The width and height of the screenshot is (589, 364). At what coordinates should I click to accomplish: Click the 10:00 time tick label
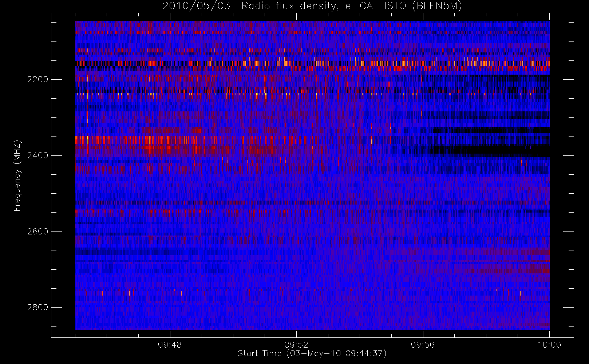[549, 345]
